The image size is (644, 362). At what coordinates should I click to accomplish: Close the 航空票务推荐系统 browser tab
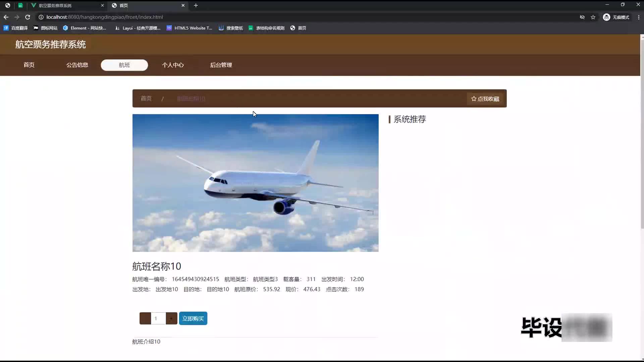click(102, 5)
